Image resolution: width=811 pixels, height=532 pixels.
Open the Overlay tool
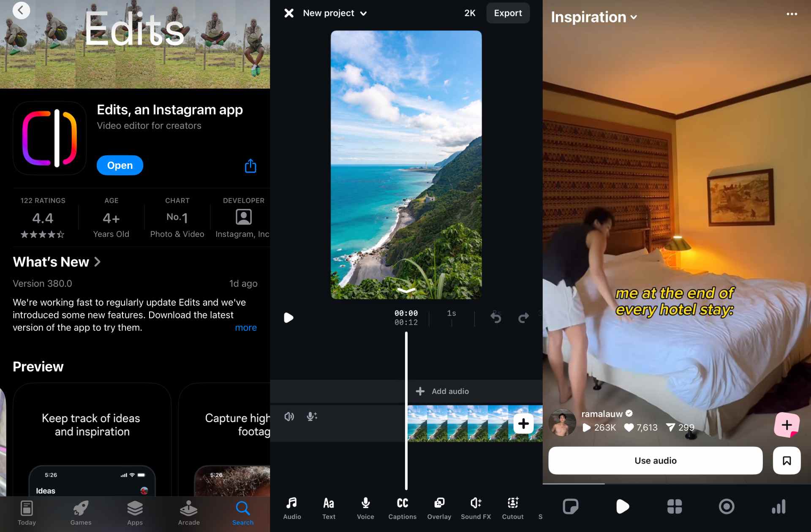(439, 508)
